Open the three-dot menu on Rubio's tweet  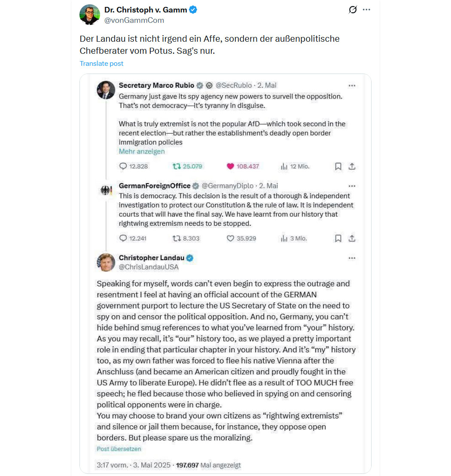click(x=352, y=86)
